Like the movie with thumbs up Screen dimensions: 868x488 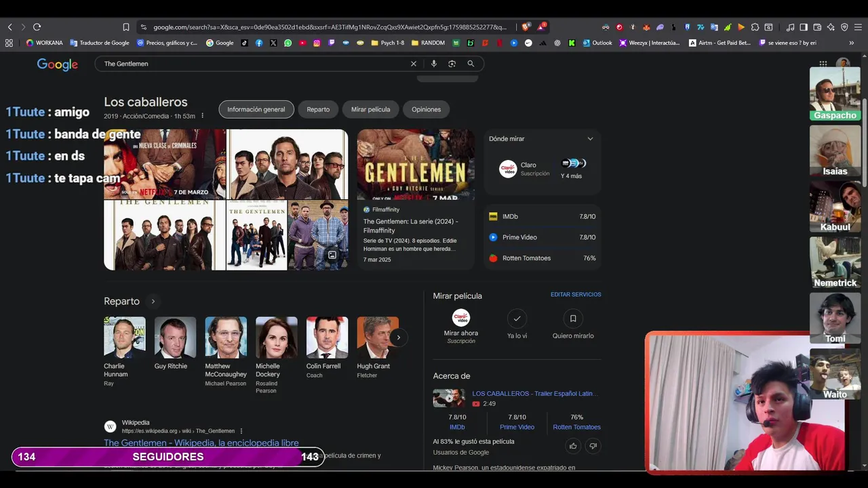pos(573,445)
